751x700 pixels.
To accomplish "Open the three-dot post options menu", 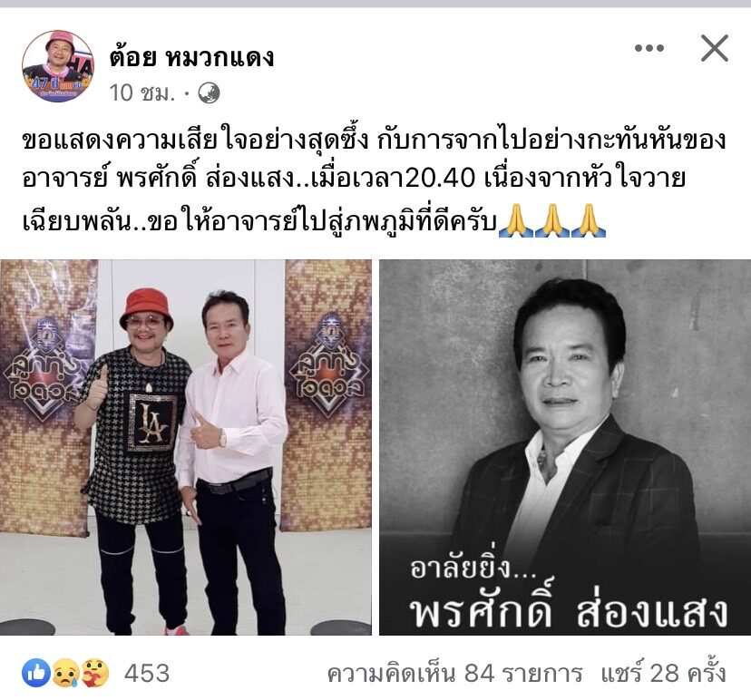I will (x=649, y=48).
